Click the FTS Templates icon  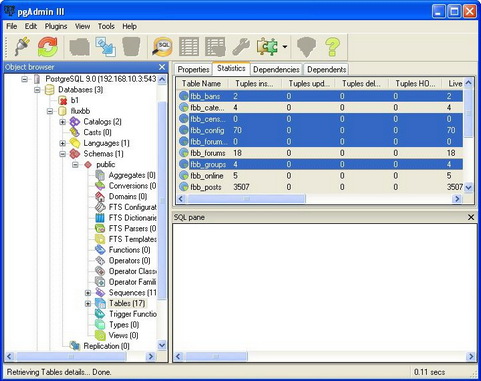tap(100, 239)
